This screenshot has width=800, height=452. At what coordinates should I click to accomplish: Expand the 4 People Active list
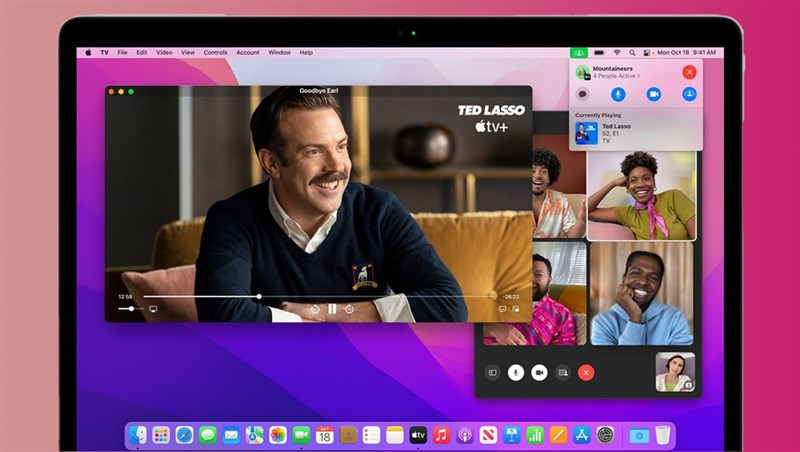[x=616, y=76]
